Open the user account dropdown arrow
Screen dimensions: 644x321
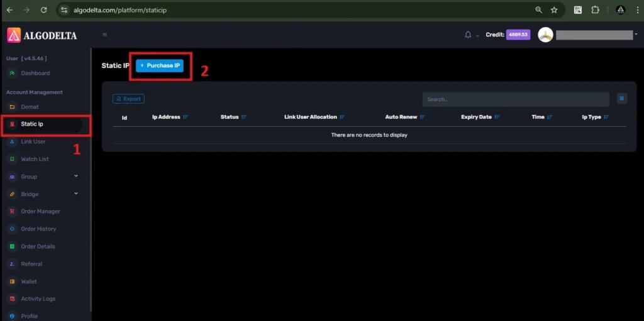[x=636, y=35]
